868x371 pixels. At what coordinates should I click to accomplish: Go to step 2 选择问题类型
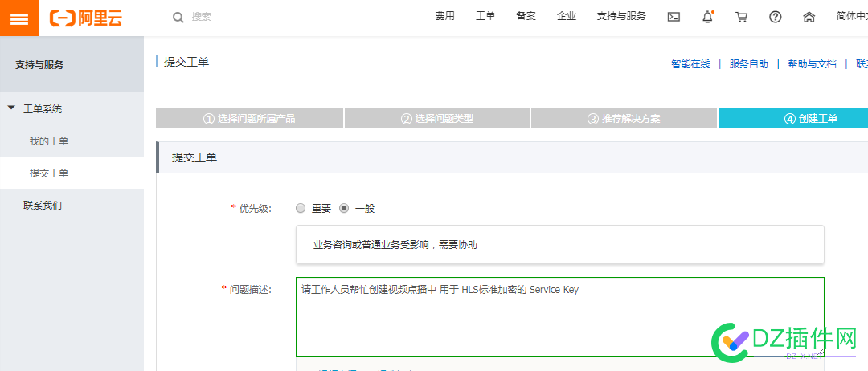(436, 118)
